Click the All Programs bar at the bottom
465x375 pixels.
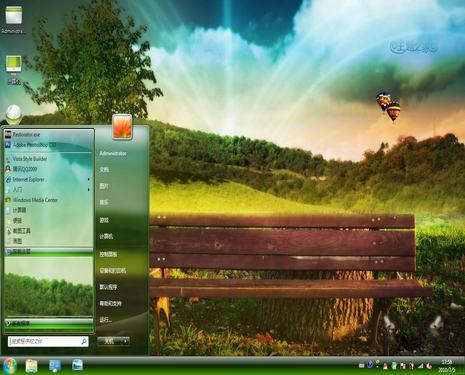pos(49,323)
